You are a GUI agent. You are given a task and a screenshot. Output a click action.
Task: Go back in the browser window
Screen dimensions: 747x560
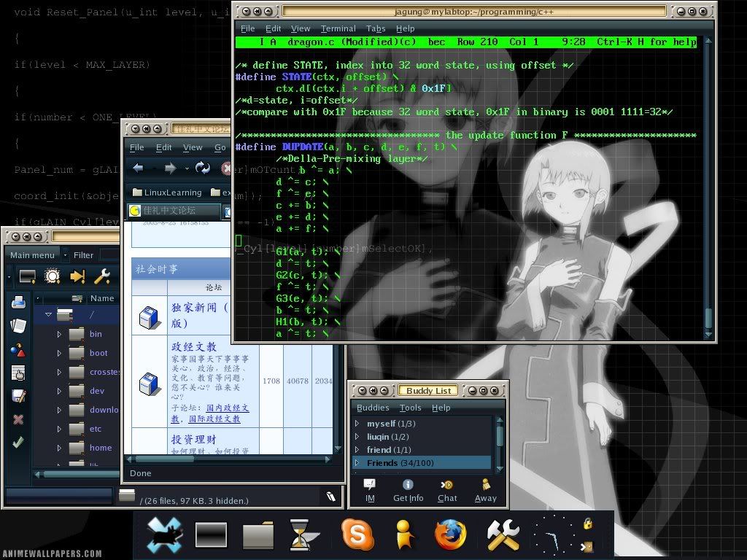pyautogui.click(x=138, y=168)
